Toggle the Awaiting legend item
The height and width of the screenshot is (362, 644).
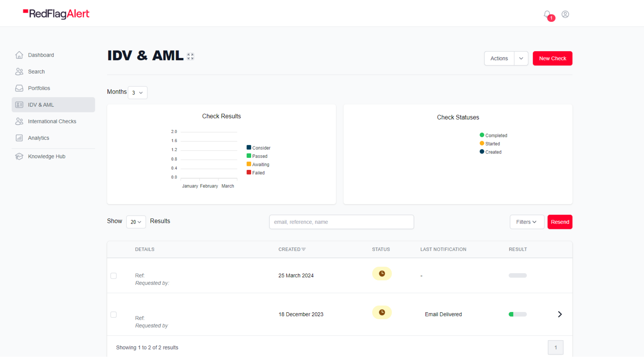(x=258, y=164)
